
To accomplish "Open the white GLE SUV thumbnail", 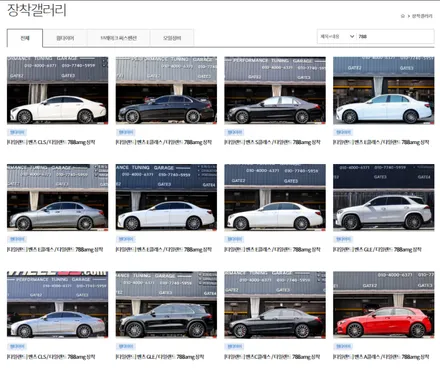I will [384, 197].
